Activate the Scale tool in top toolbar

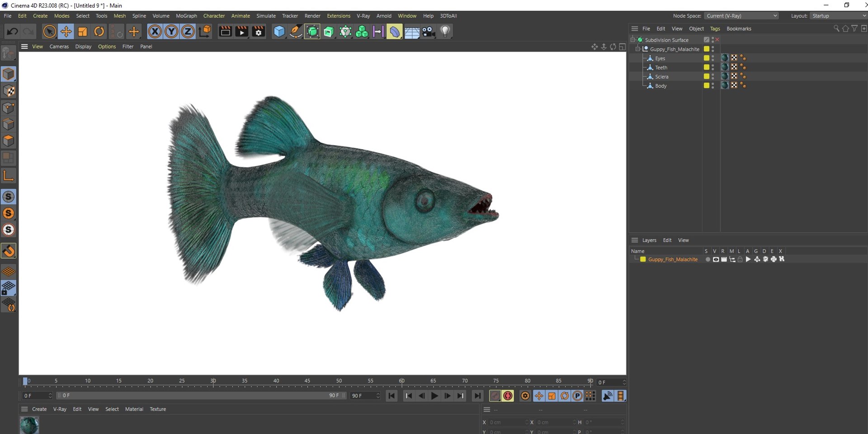83,32
